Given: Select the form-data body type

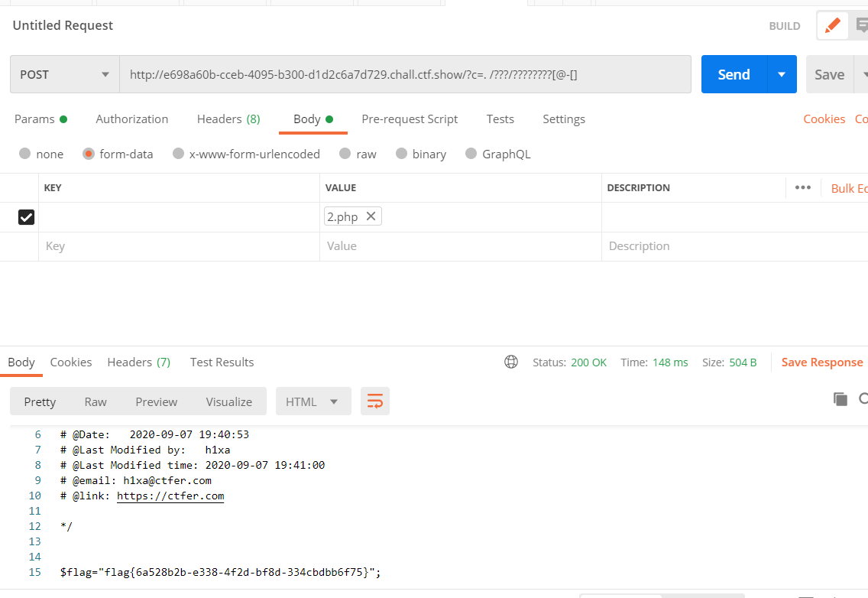Looking at the screenshot, I should coord(88,154).
